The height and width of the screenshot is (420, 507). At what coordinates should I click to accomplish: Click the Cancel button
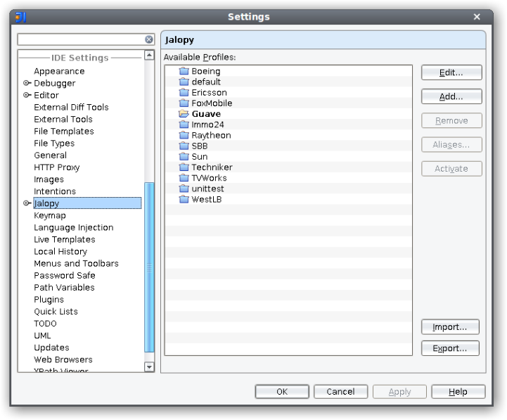point(340,392)
